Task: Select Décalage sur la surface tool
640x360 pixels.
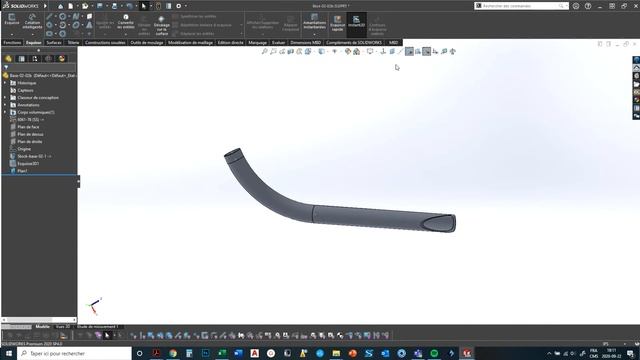Action: (162, 25)
